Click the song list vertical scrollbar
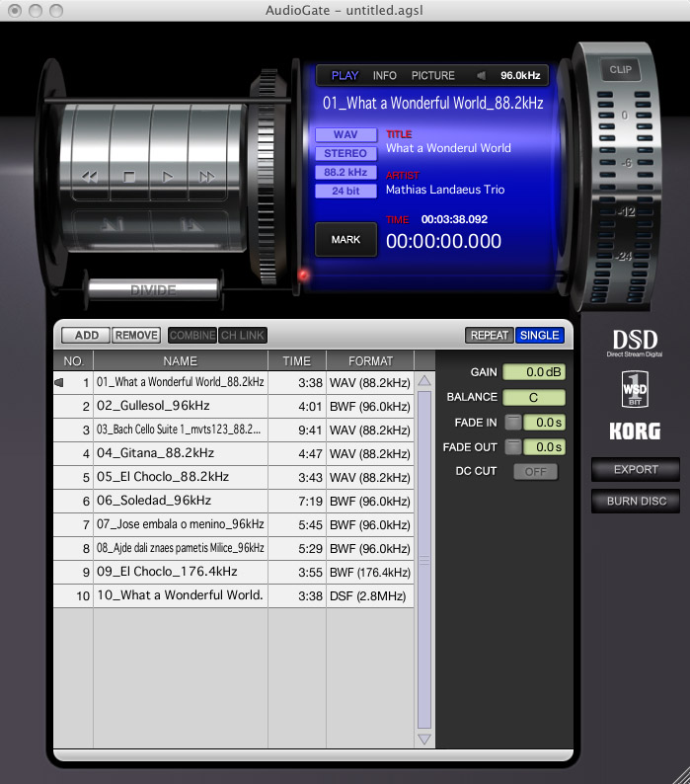690x784 pixels. [x=424, y=559]
